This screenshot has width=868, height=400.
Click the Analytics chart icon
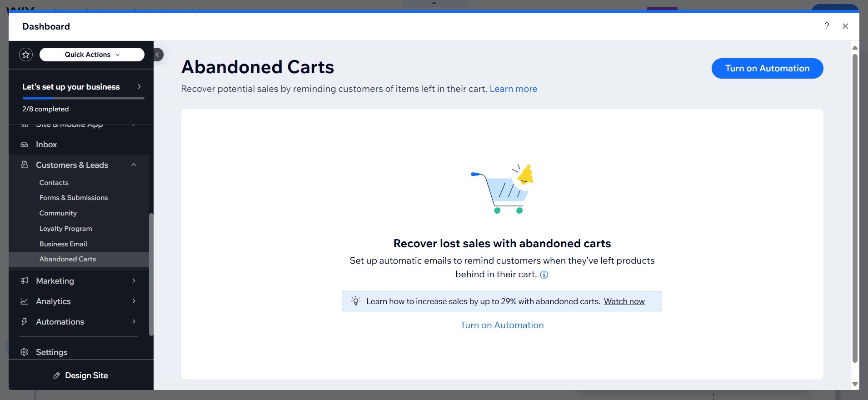tap(25, 301)
